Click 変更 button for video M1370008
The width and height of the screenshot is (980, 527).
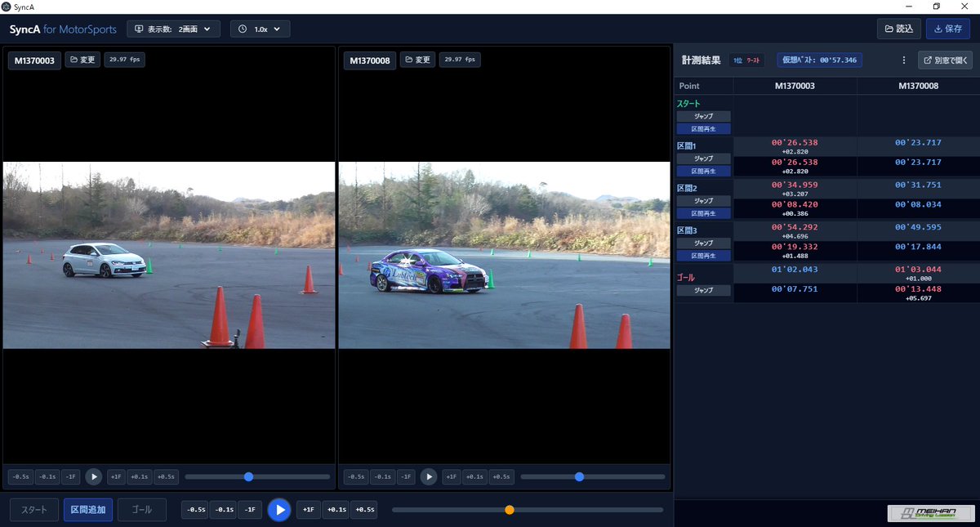click(x=417, y=60)
